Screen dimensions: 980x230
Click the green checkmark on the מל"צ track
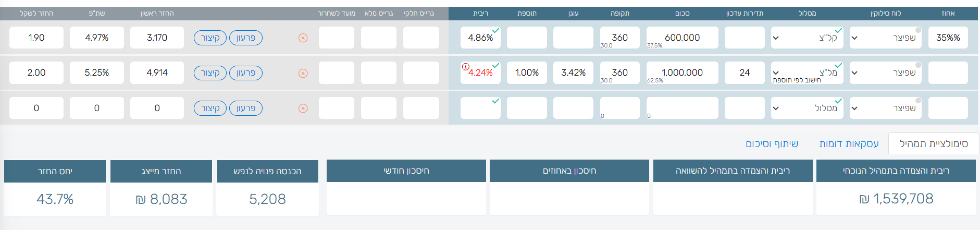pos(838,66)
